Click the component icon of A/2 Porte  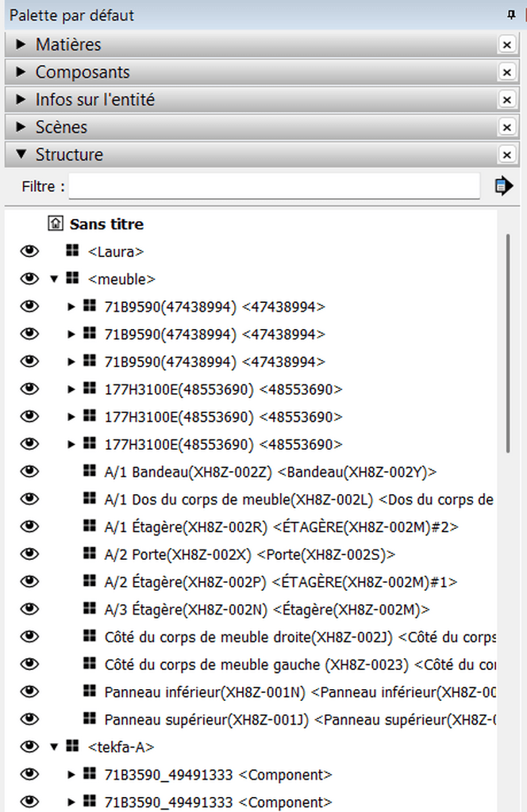tap(90, 553)
